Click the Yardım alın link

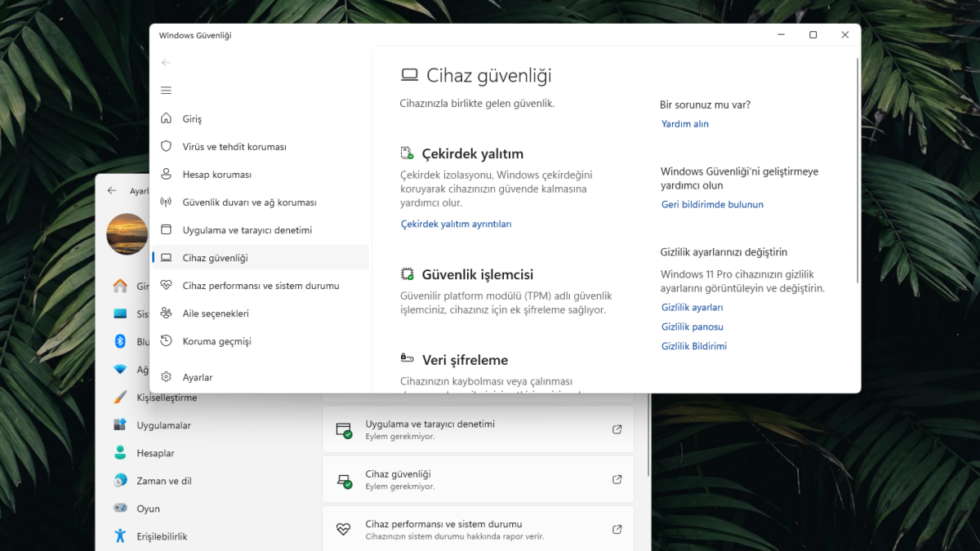click(x=685, y=124)
